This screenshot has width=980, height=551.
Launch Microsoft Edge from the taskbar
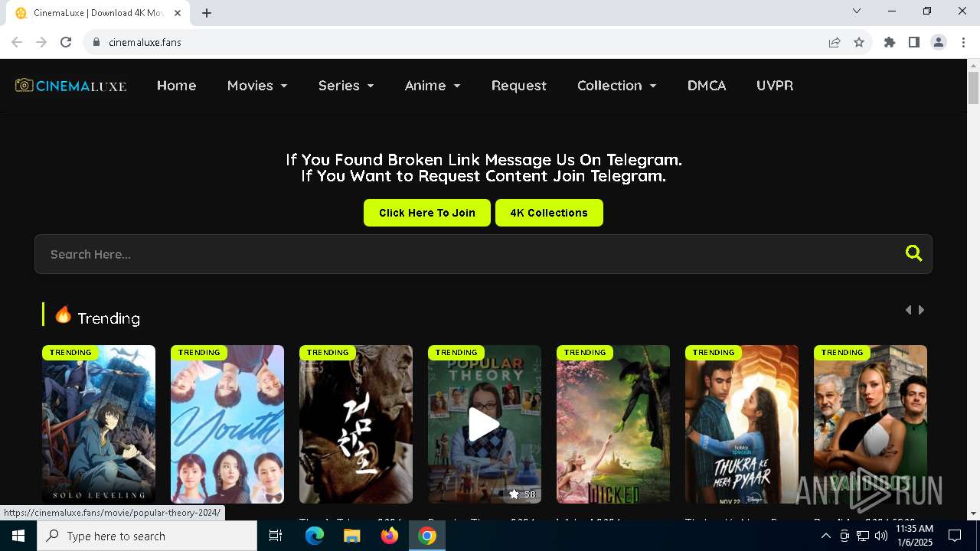pos(315,536)
